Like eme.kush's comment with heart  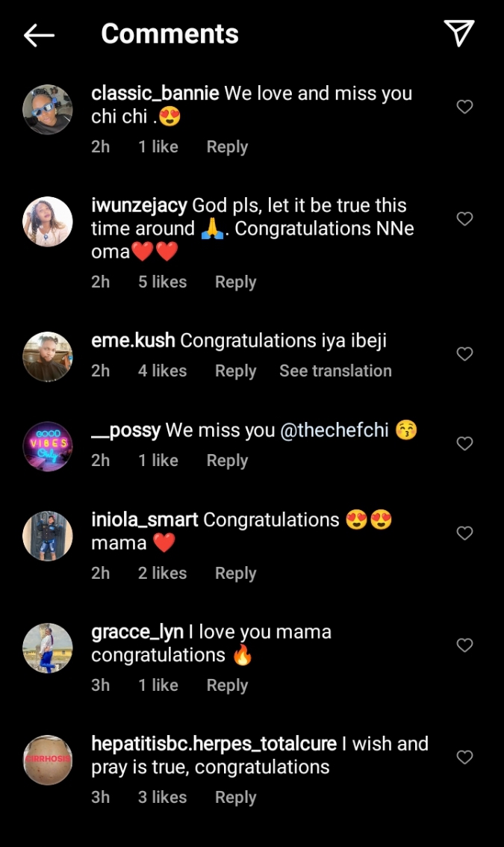click(464, 354)
